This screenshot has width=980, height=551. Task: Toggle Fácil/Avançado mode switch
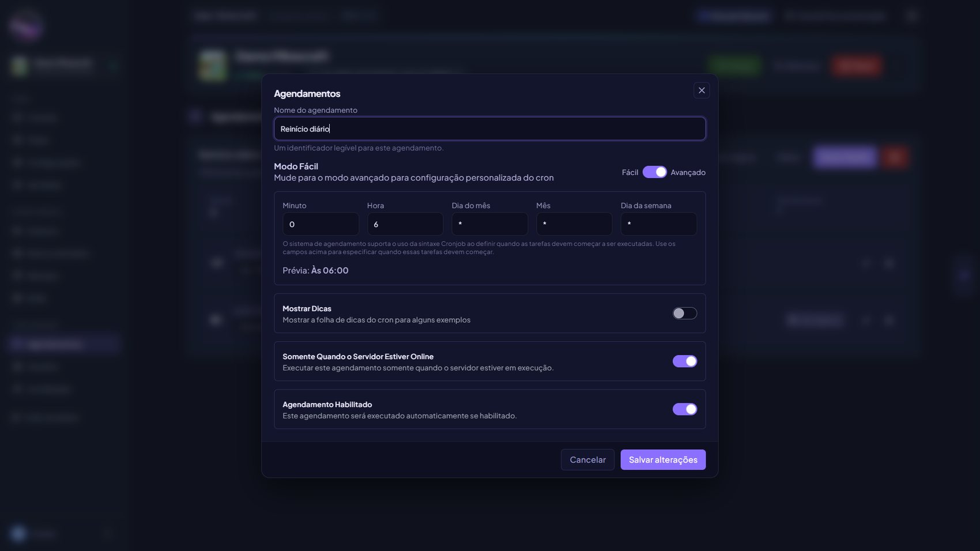click(x=654, y=172)
